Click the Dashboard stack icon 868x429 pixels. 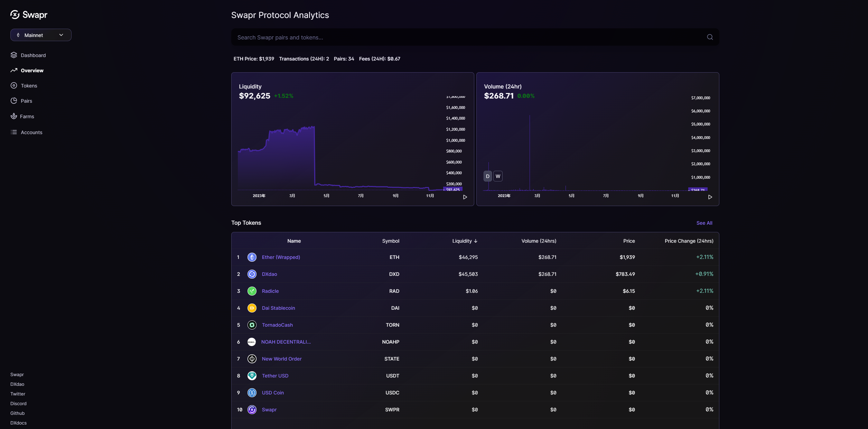coord(14,55)
